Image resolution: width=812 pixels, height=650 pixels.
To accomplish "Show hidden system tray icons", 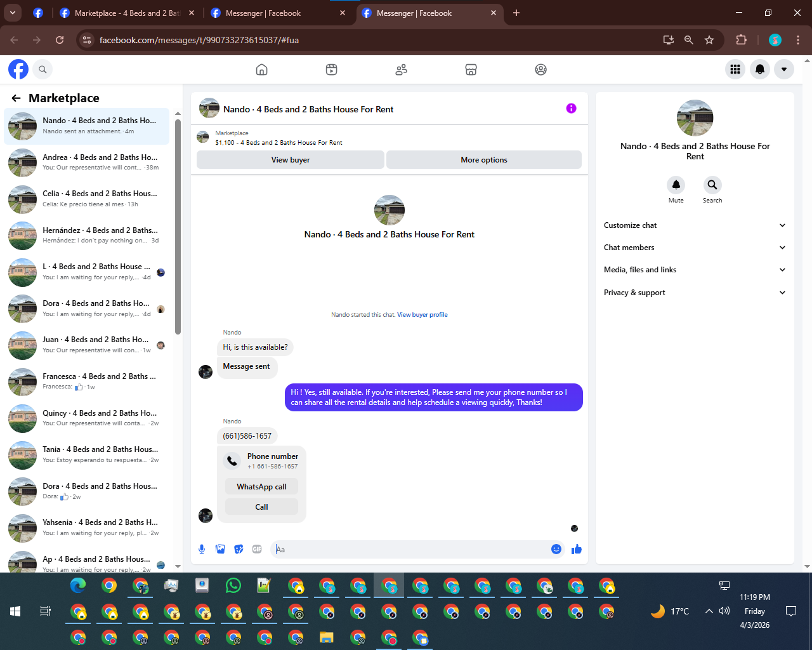I will click(x=709, y=611).
